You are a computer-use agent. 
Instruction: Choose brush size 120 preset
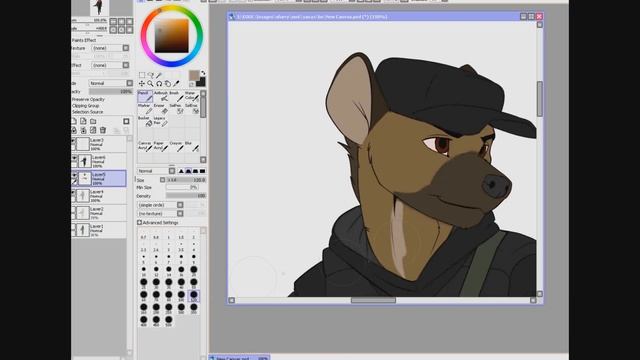tap(193, 296)
